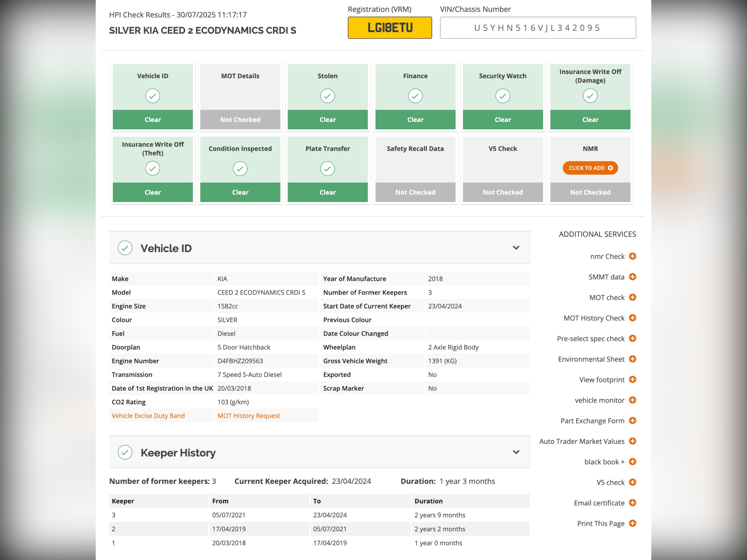Click the Stolen tile checkmark icon

(328, 96)
